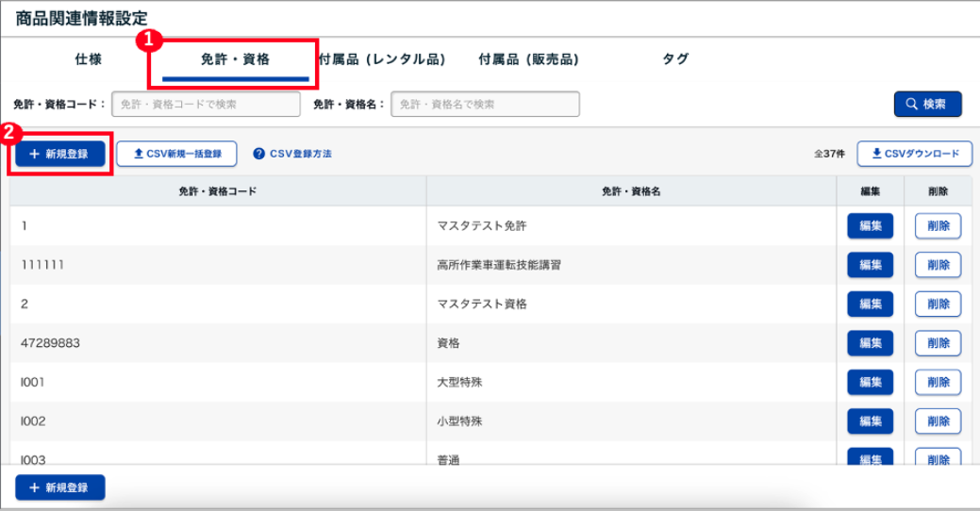Delete the 小型特殊 row

tap(938, 420)
